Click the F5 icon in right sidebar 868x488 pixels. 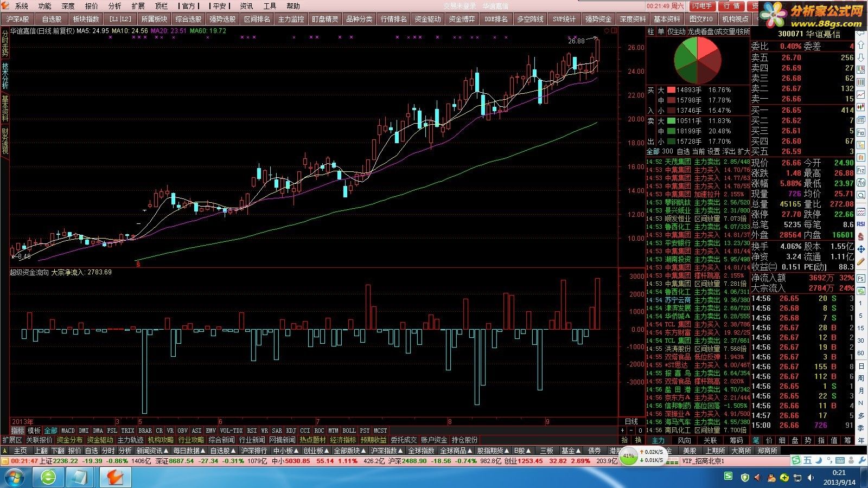861,278
